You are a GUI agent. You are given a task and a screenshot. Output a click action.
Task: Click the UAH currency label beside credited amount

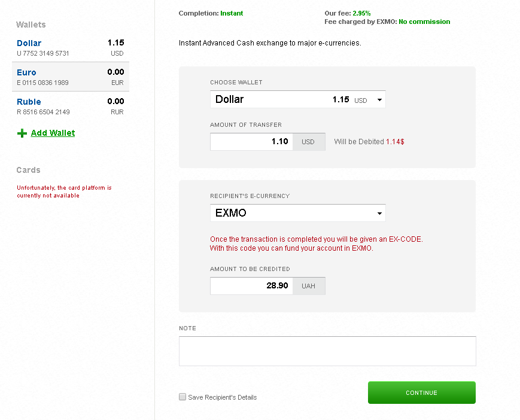pyautogui.click(x=309, y=286)
